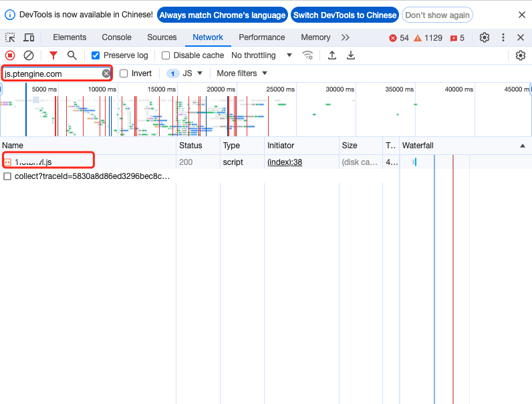
Task: Click the export HAR download icon
Action: pyautogui.click(x=350, y=55)
